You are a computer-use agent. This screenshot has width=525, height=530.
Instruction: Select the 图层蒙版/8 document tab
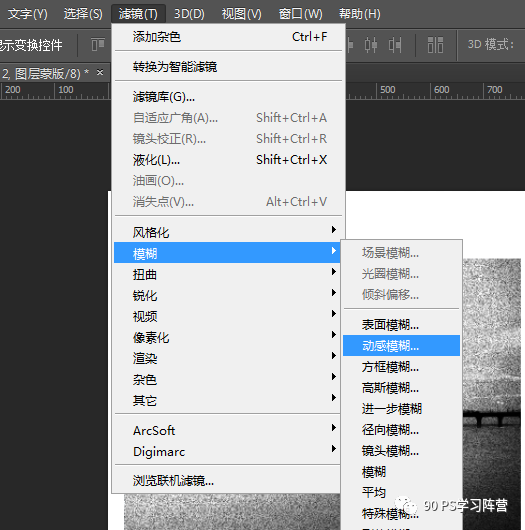(45, 73)
